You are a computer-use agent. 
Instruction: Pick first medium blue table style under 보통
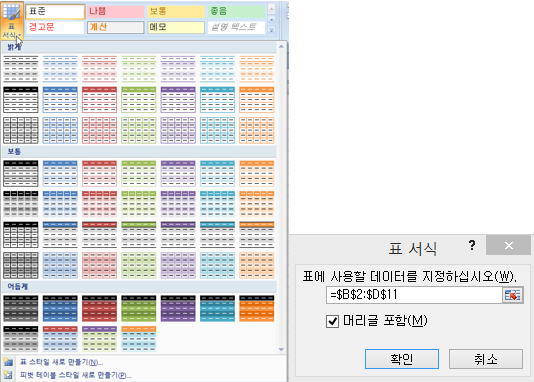[60, 174]
